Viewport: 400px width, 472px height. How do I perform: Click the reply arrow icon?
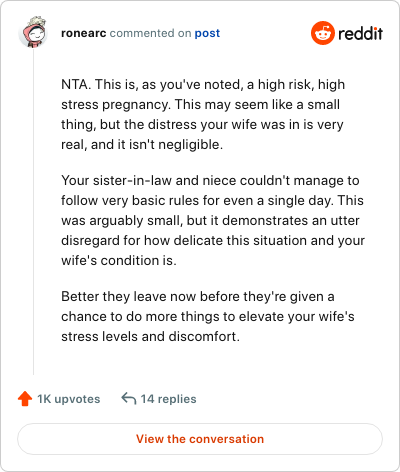(129, 398)
